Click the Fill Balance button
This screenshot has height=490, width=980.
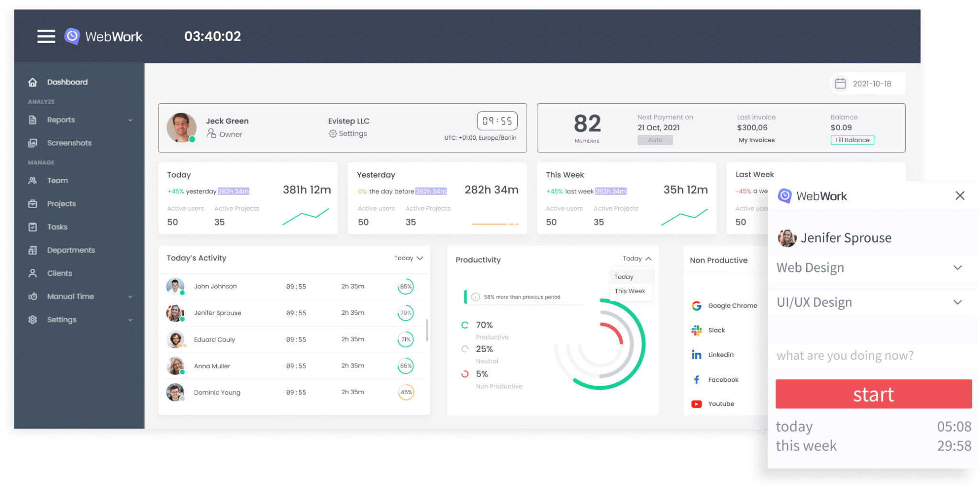[852, 140]
